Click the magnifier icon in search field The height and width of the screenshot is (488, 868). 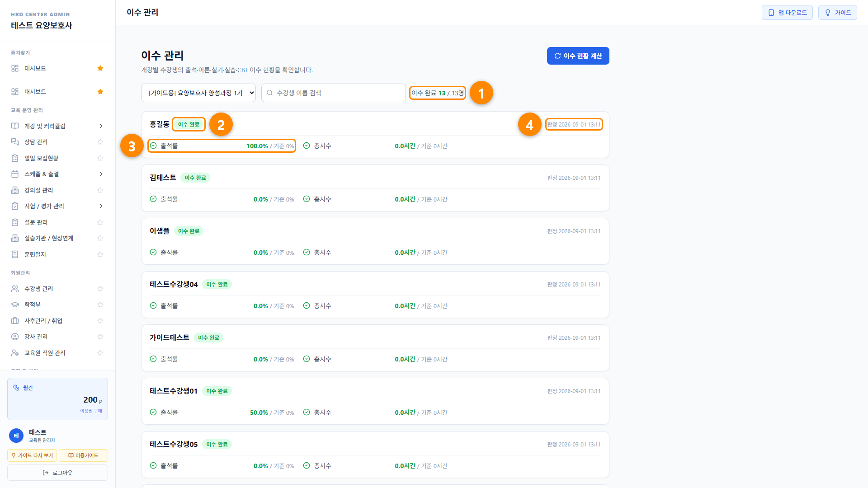270,93
